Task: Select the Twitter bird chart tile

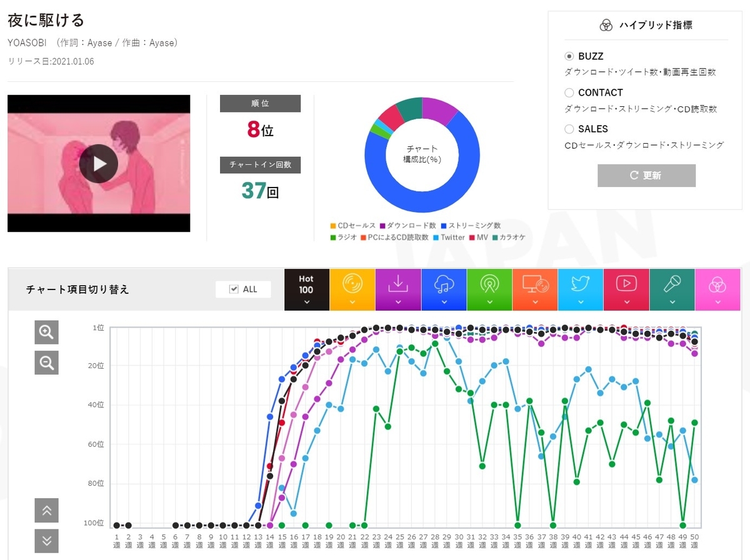Action: 581,290
